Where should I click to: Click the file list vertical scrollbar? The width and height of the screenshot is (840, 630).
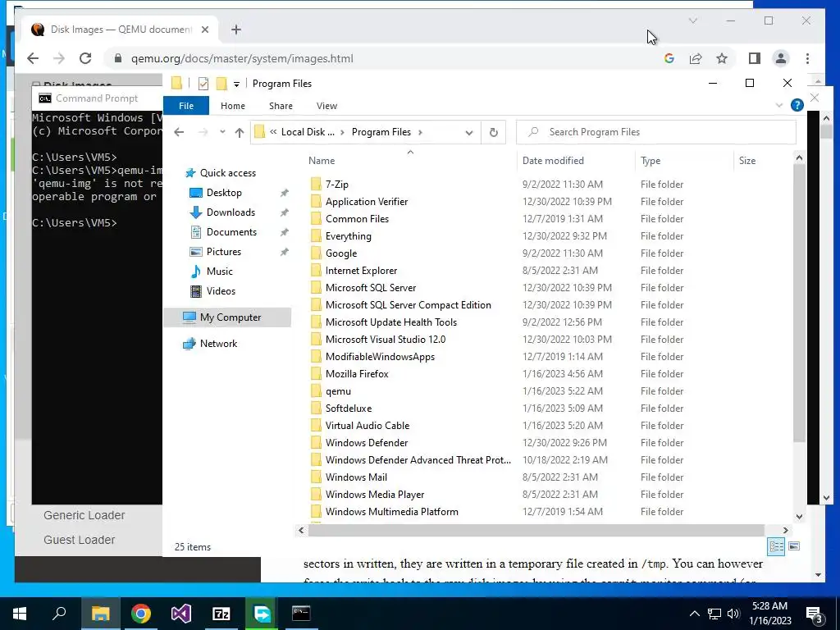(x=799, y=303)
